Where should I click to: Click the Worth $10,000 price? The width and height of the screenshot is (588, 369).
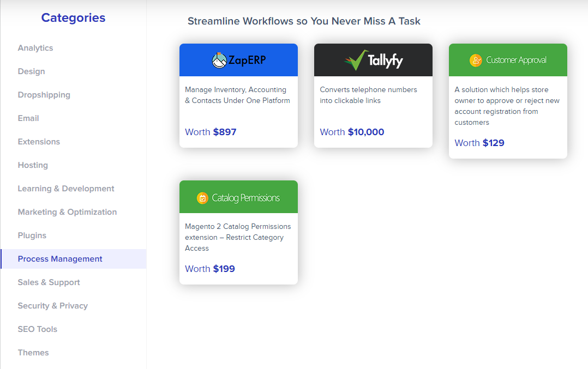352,132
